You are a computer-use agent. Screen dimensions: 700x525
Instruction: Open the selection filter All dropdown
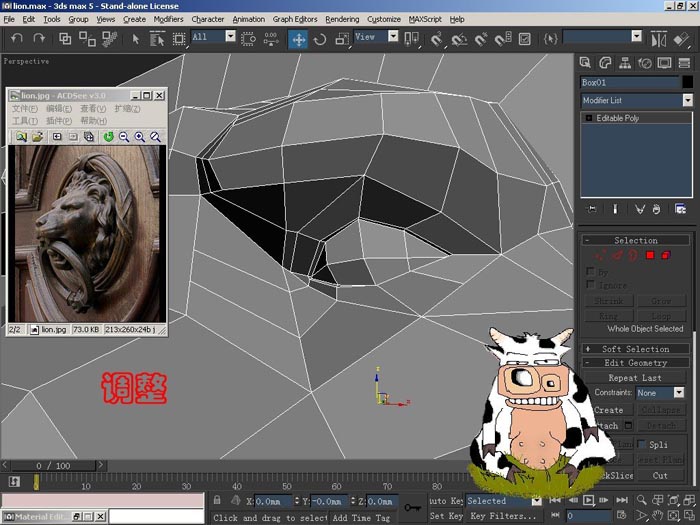[230, 36]
